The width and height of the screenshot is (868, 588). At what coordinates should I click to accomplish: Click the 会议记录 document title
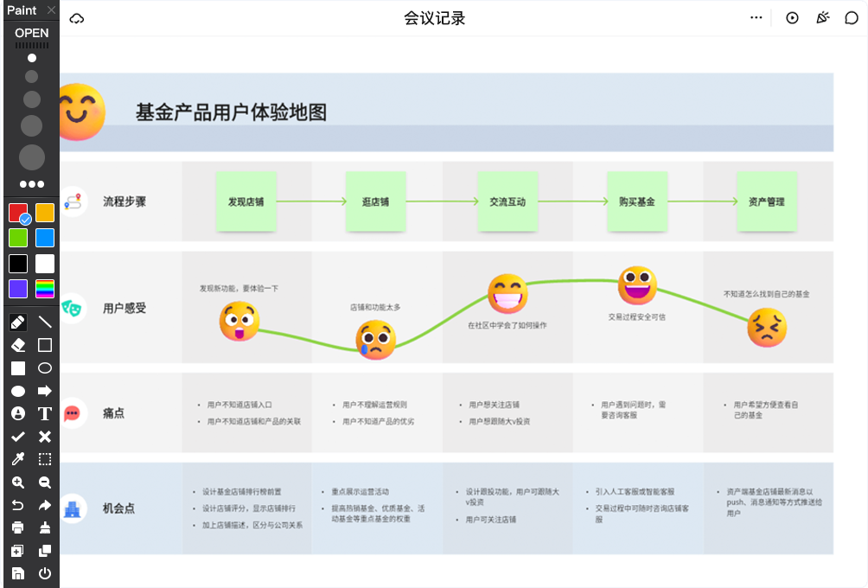tap(434, 18)
